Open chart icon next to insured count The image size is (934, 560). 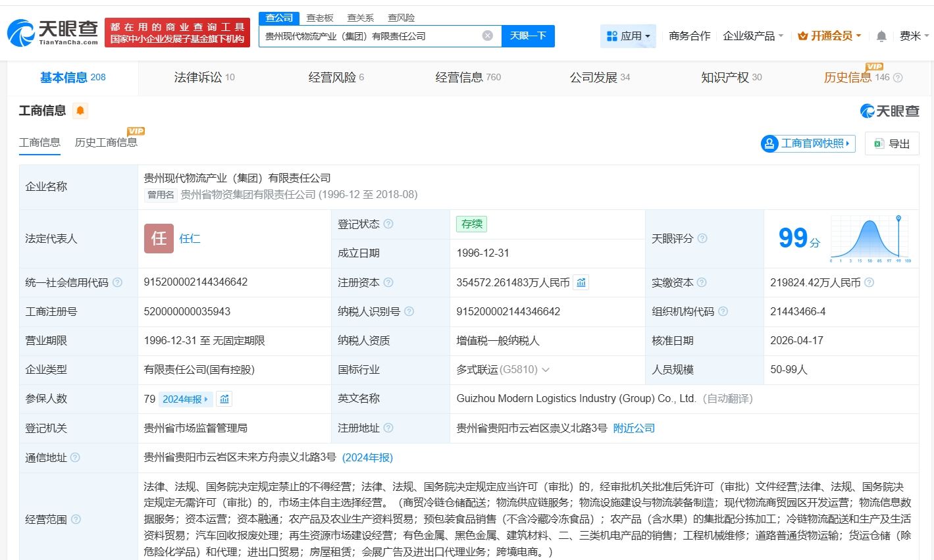click(224, 399)
